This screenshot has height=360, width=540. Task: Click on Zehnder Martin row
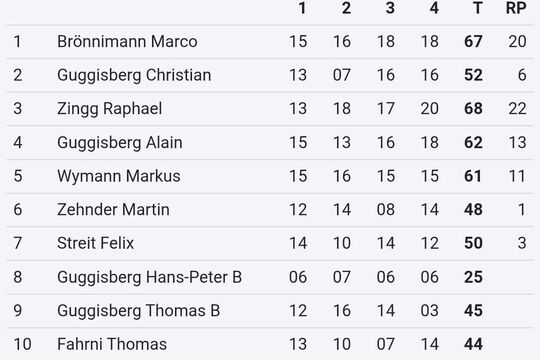tap(270, 209)
